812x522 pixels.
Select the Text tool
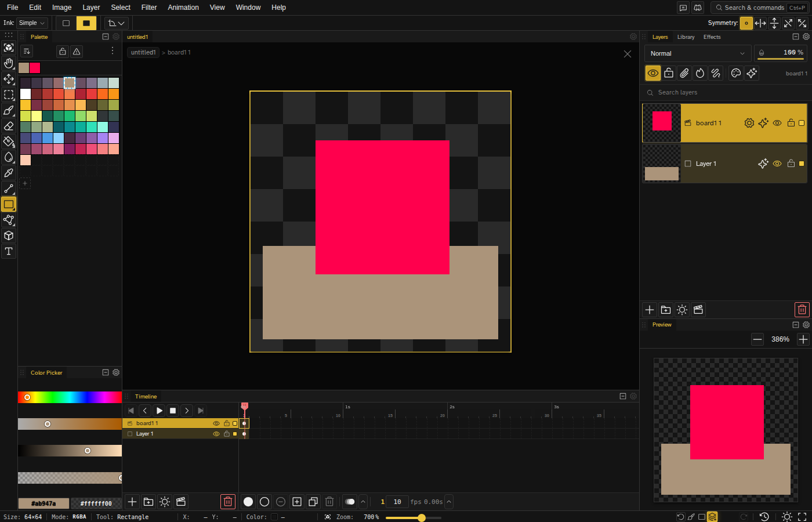point(9,251)
